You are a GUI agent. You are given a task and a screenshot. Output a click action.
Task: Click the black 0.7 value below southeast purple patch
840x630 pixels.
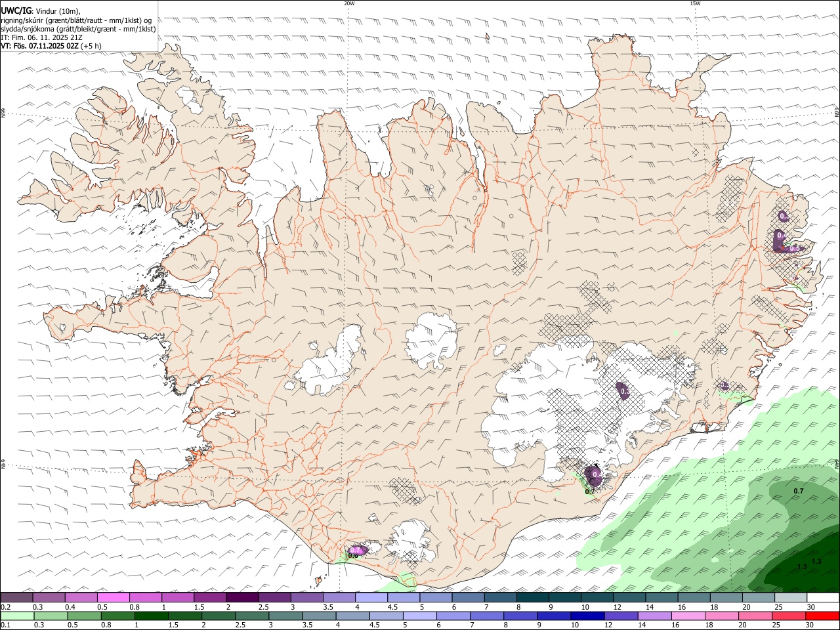click(589, 491)
